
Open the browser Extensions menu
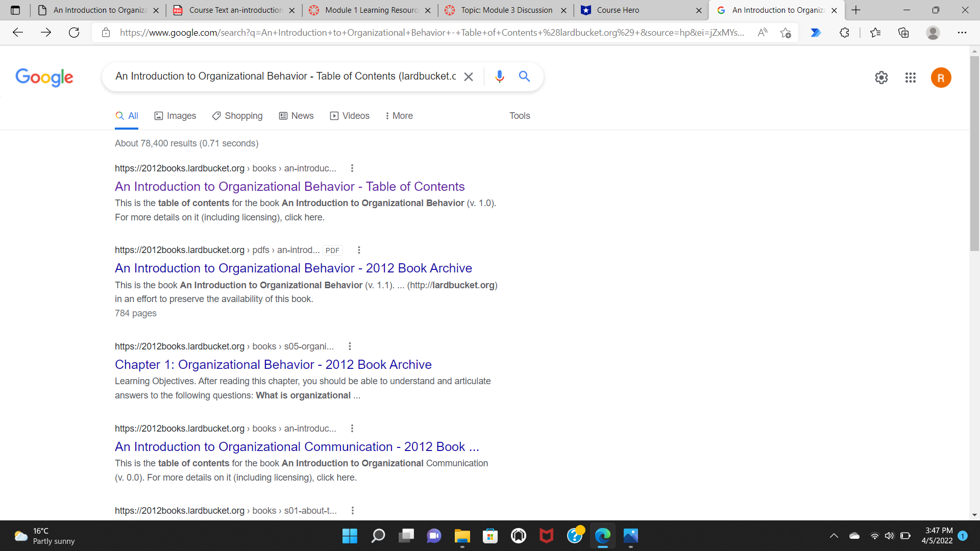coord(844,33)
